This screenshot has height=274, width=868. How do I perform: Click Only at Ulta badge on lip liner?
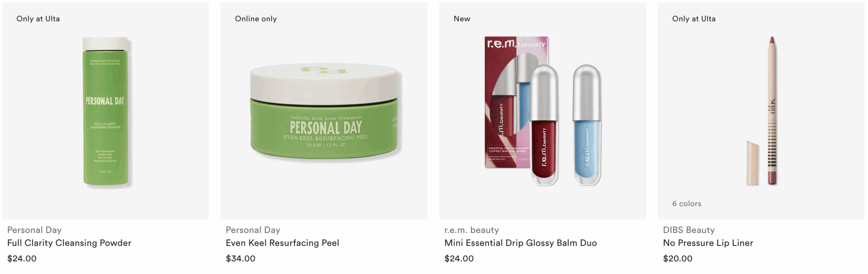point(694,19)
